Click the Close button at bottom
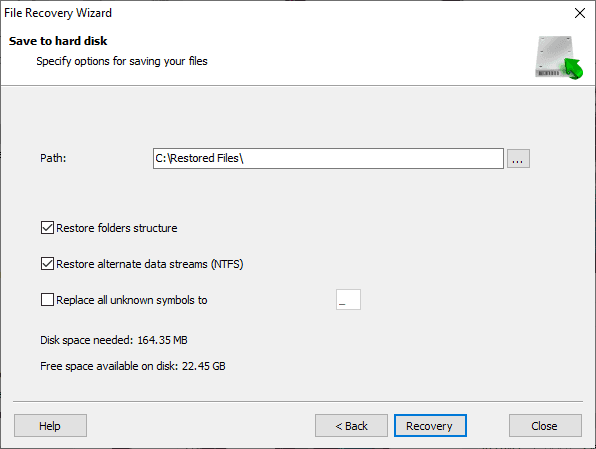 click(x=545, y=425)
